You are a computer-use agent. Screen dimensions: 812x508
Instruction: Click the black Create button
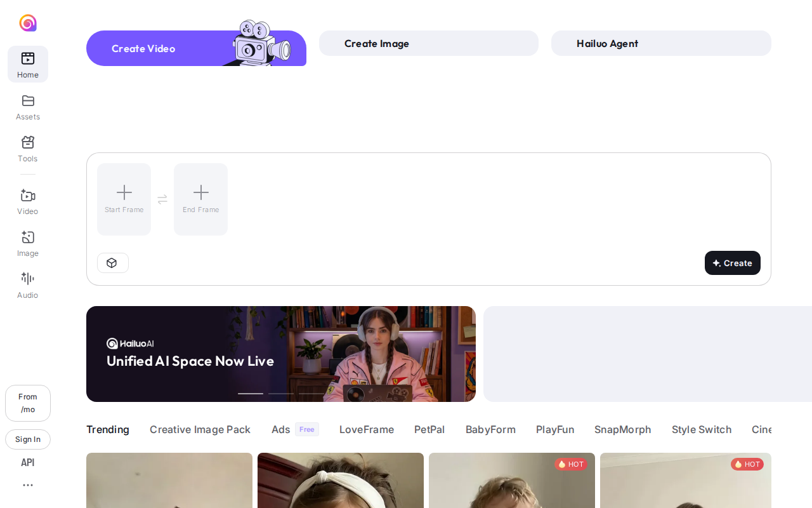point(733,263)
